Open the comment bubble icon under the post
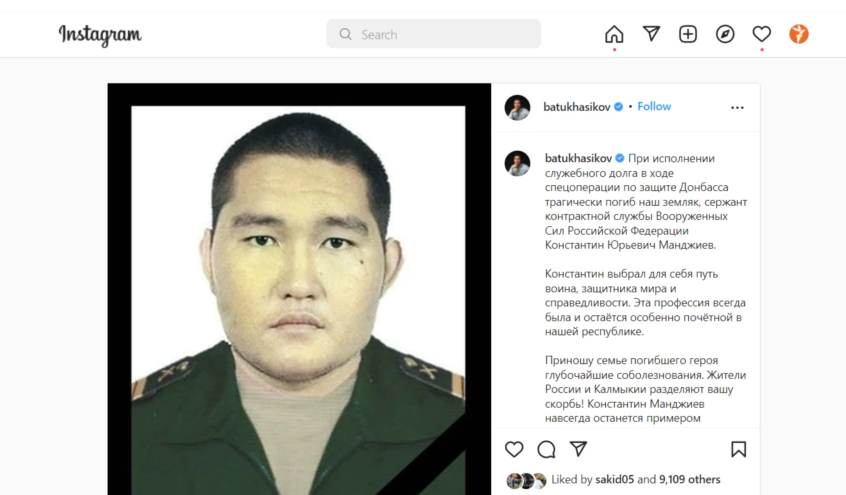846x495 pixels. click(546, 449)
